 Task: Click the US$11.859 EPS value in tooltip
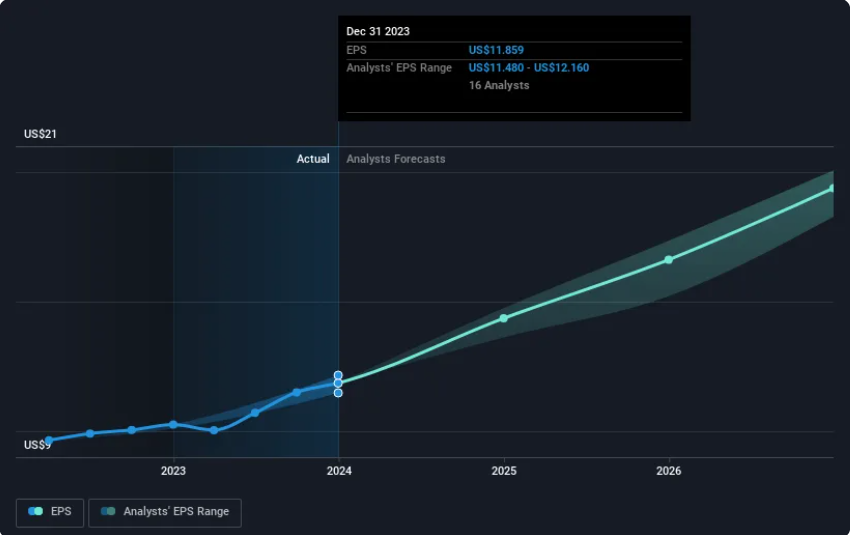click(496, 50)
